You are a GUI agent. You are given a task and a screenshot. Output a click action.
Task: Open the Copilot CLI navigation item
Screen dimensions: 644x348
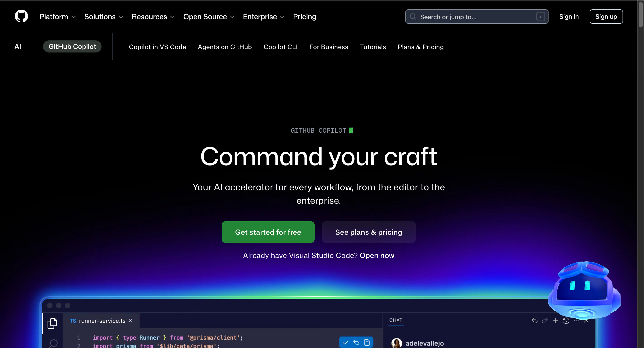280,47
